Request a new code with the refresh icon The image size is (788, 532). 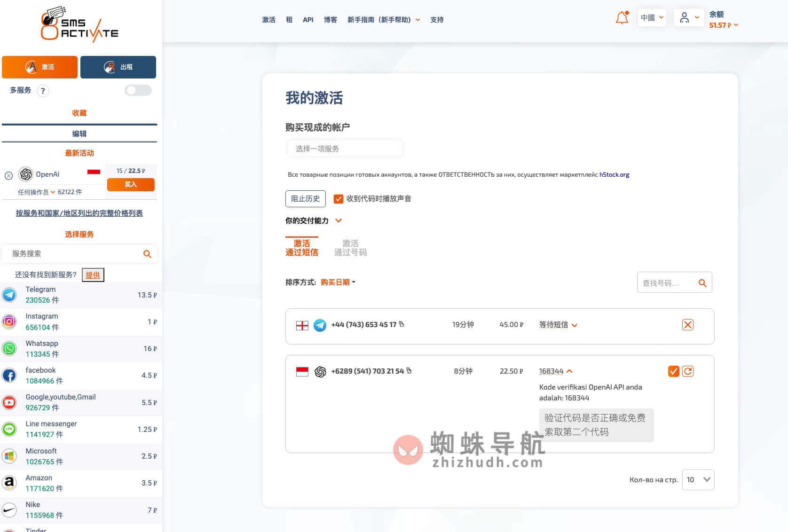[x=688, y=371]
